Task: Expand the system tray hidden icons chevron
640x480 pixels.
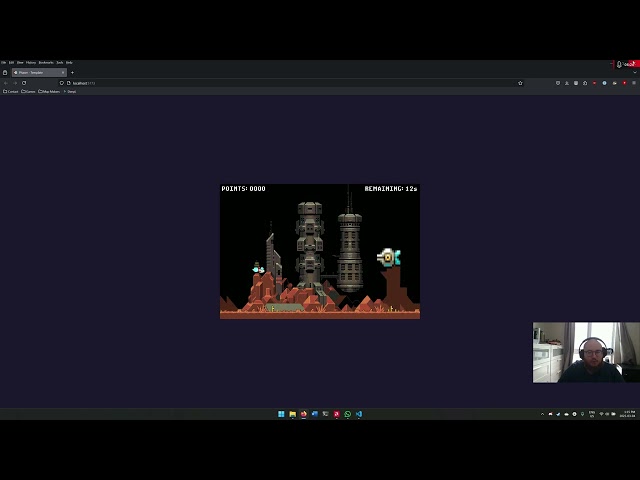Action: [542, 414]
